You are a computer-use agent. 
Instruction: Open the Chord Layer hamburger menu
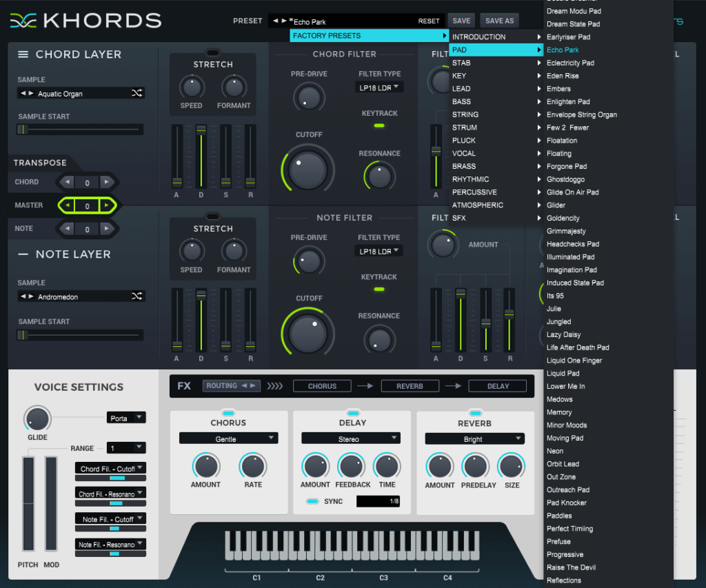coord(23,54)
